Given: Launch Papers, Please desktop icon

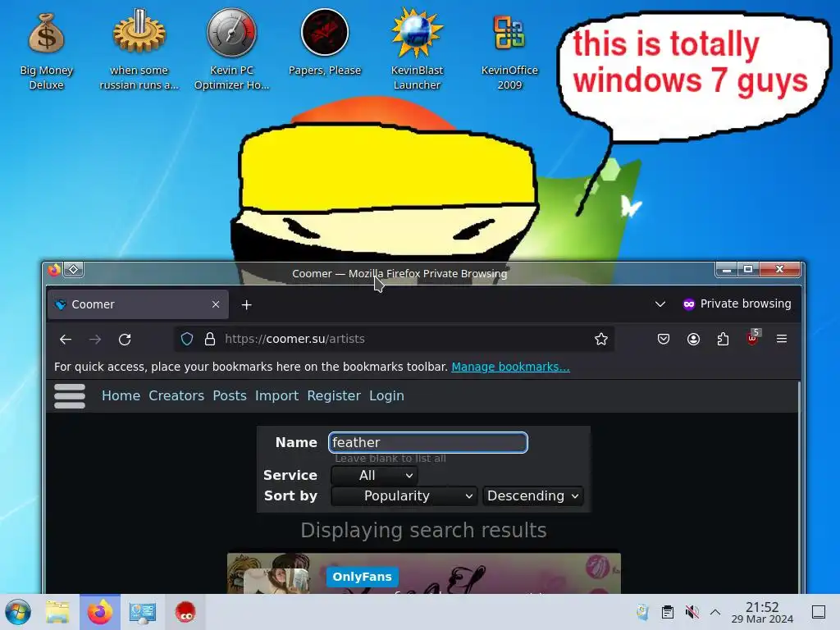Looking at the screenshot, I should (325, 43).
